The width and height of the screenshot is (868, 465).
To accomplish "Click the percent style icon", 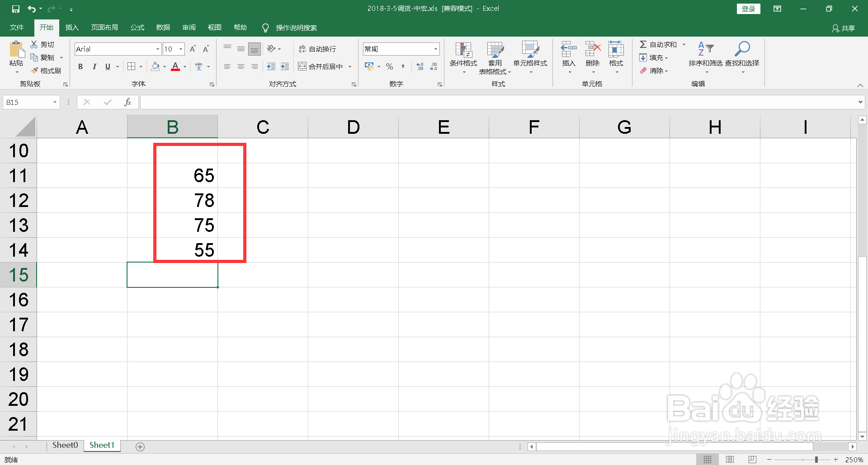I will click(390, 66).
